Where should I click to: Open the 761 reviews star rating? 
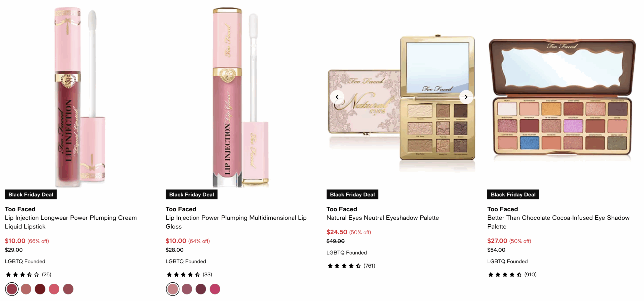point(351,266)
